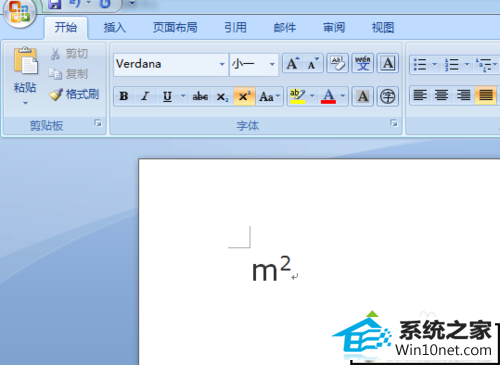The image size is (500, 365).
Task: Click the Paste clipboard icon
Action: tap(25, 61)
